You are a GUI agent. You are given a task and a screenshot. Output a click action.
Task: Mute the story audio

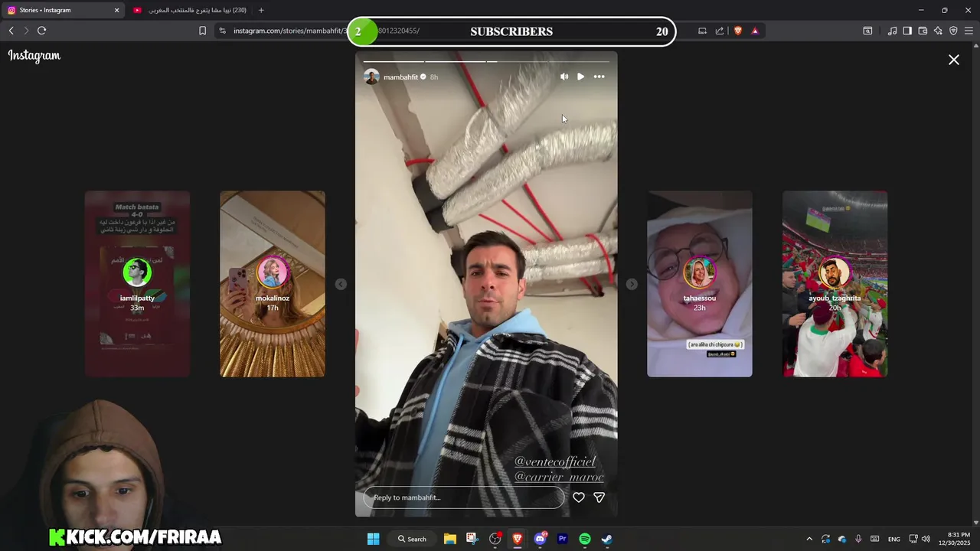coord(564,77)
